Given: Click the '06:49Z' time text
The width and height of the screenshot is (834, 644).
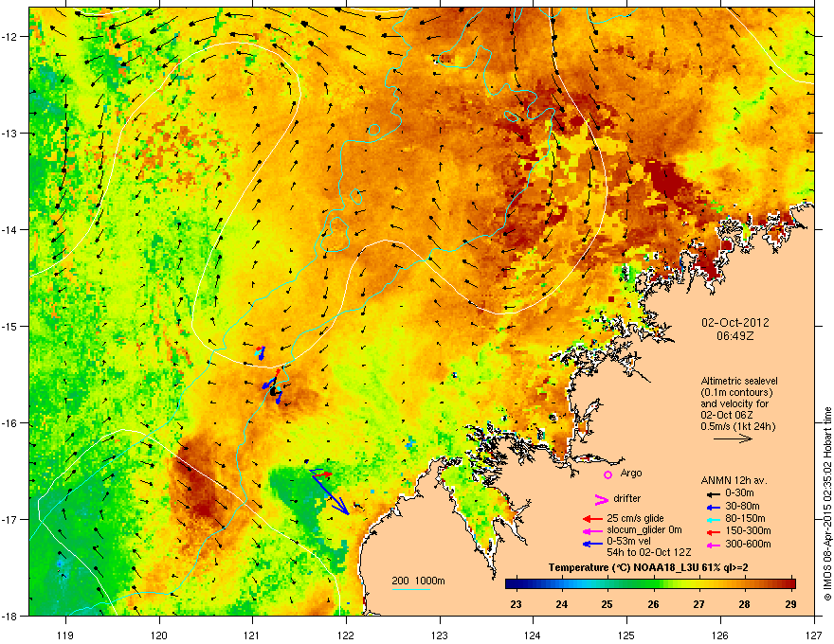Looking at the screenshot, I should click(735, 336).
